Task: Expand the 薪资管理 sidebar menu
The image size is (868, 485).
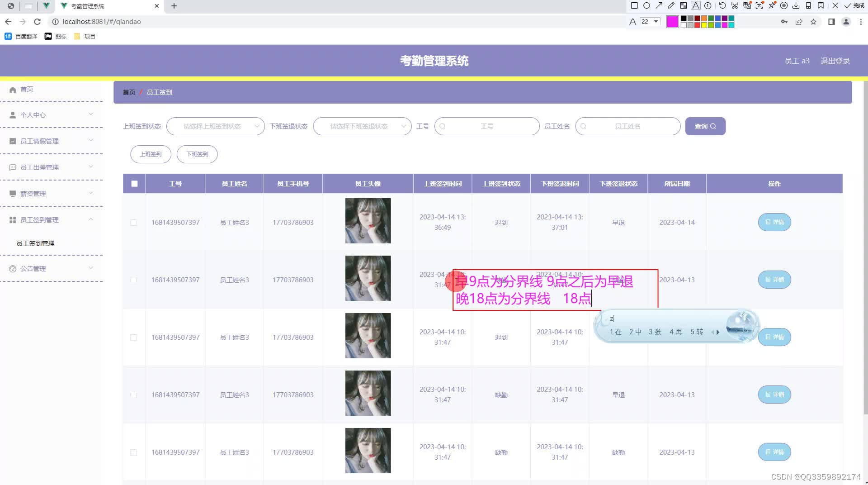Action: click(x=52, y=194)
